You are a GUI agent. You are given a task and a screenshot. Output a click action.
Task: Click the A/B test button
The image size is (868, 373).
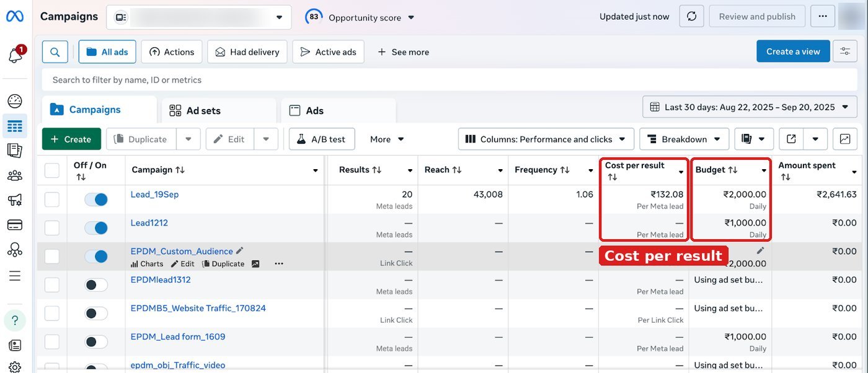pyautogui.click(x=322, y=139)
